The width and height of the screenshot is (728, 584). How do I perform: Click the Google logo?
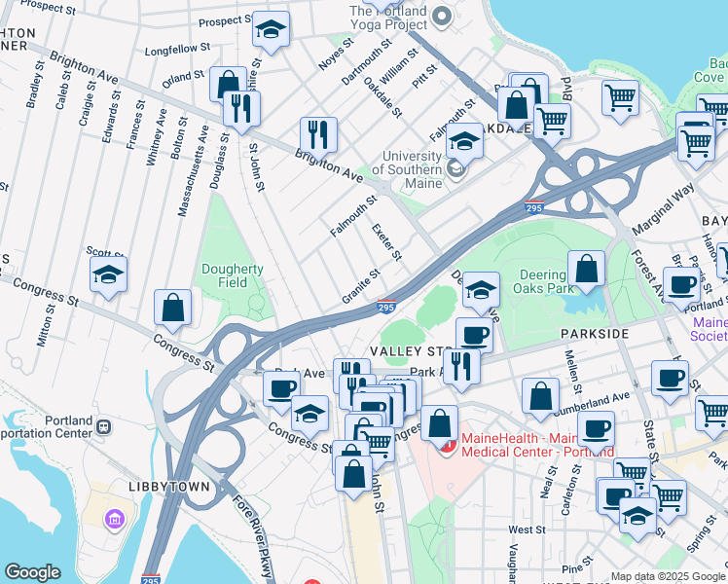tap(32, 572)
